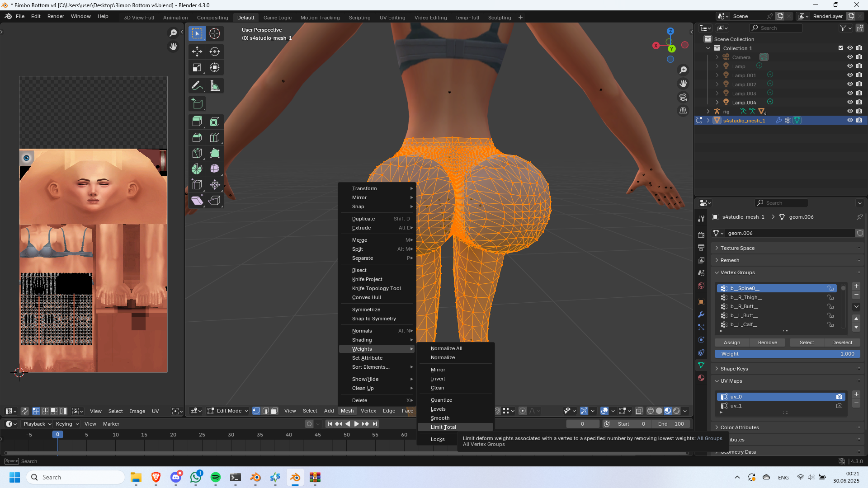Jump to the timeline start frame
Viewport: 868px width, 488px height.
[330, 424]
